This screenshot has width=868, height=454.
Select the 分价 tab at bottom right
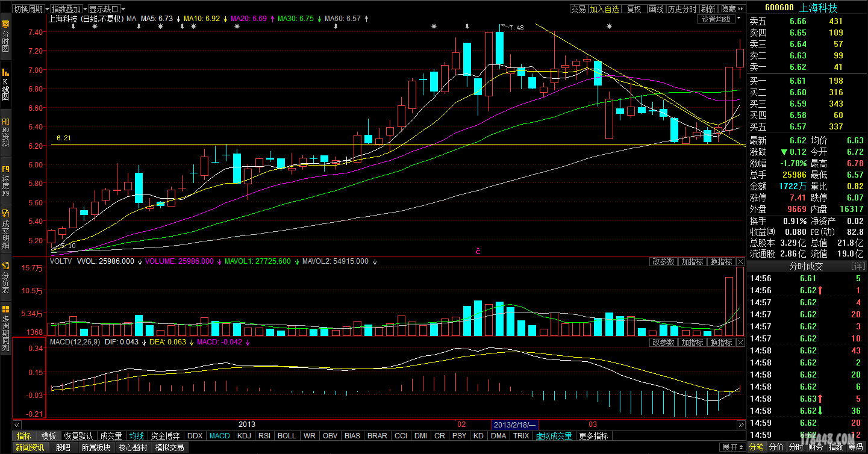coord(776,447)
